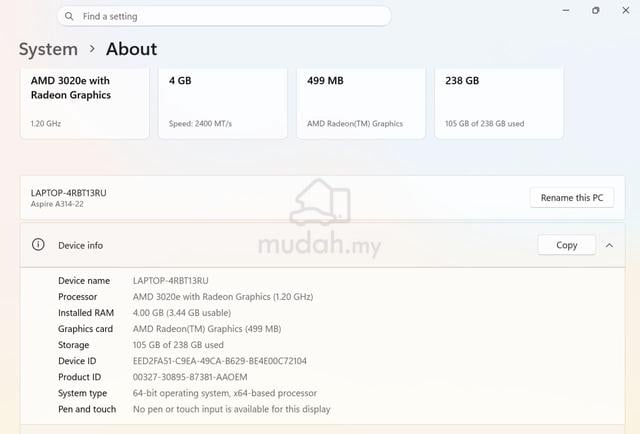
Task: Select PC name LAPTOP-4RBT13RU in header card
Action: [x=69, y=193]
